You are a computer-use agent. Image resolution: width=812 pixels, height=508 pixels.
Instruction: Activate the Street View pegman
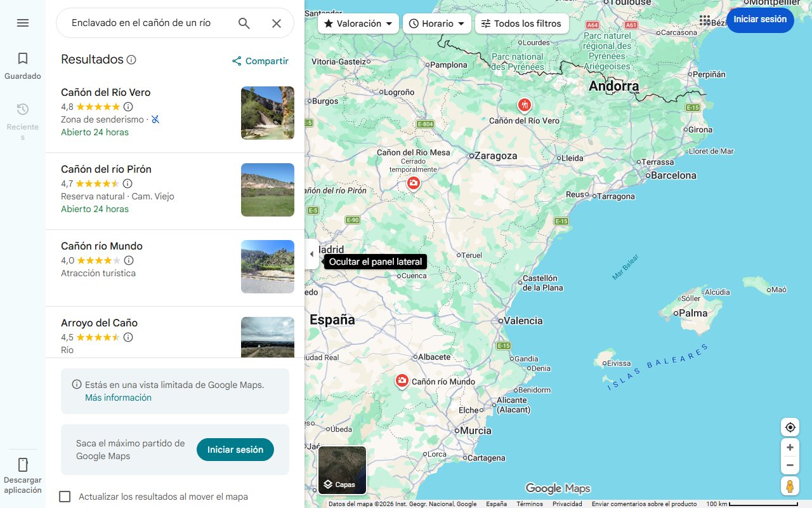point(790,486)
